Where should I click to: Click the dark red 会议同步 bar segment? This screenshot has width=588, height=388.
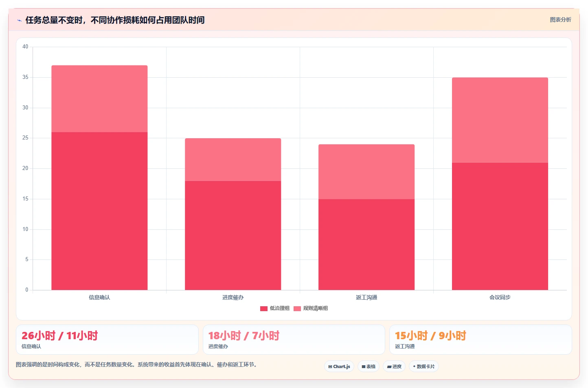pos(500,226)
